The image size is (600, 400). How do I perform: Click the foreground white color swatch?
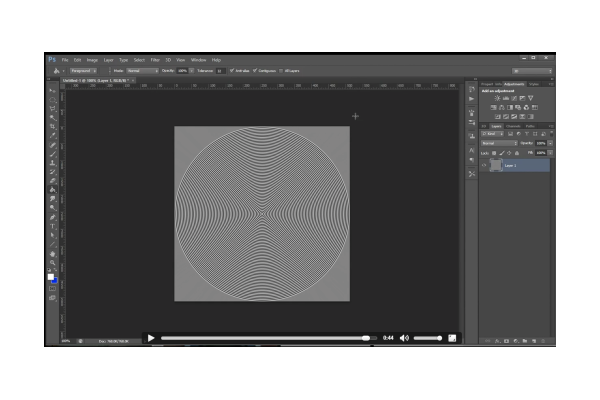(x=51, y=277)
